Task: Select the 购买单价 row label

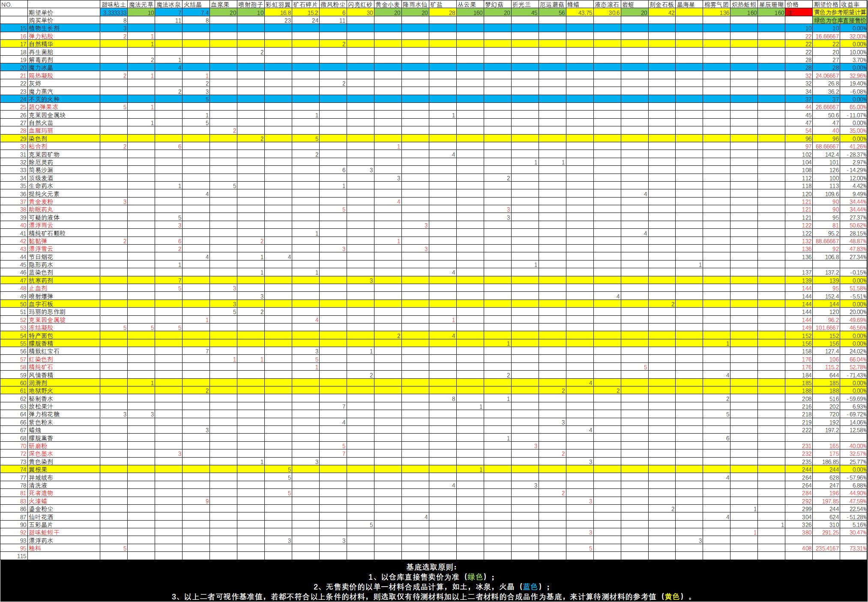Action: tap(41, 20)
